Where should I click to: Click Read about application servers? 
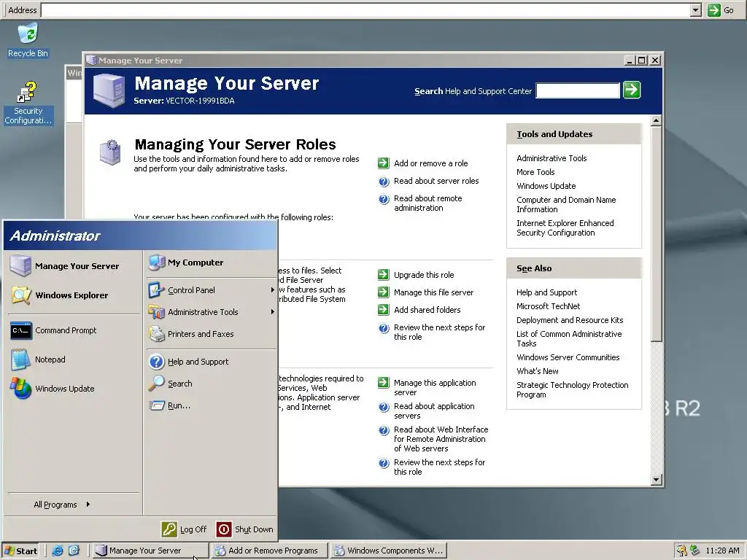point(434,411)
